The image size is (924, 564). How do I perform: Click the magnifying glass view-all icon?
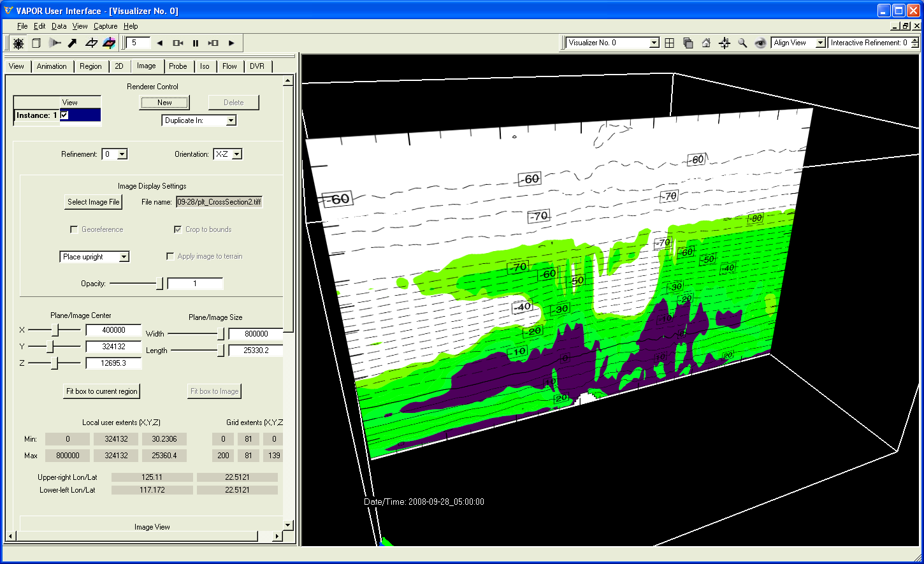[x=742, y=43]
